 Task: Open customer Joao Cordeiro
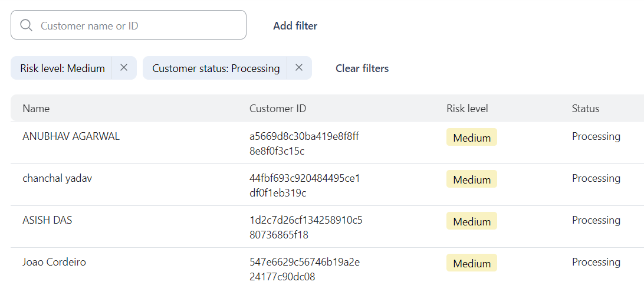pos(54,262)
